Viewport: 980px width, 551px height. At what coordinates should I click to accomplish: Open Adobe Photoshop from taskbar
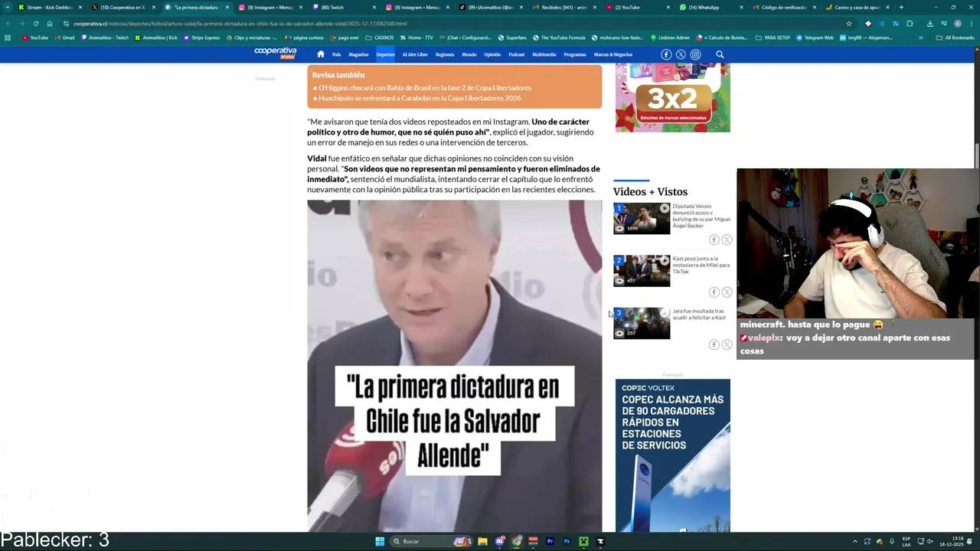click(567, 541)
